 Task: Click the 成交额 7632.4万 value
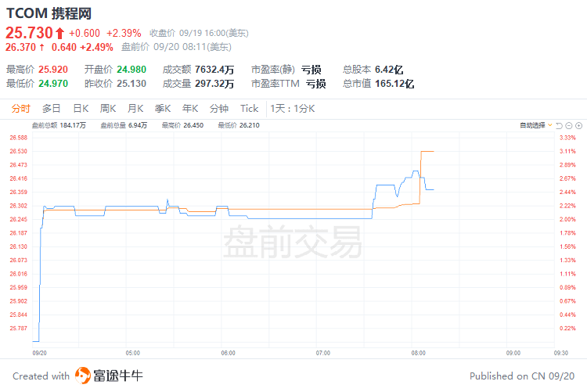tap(214, 70)
